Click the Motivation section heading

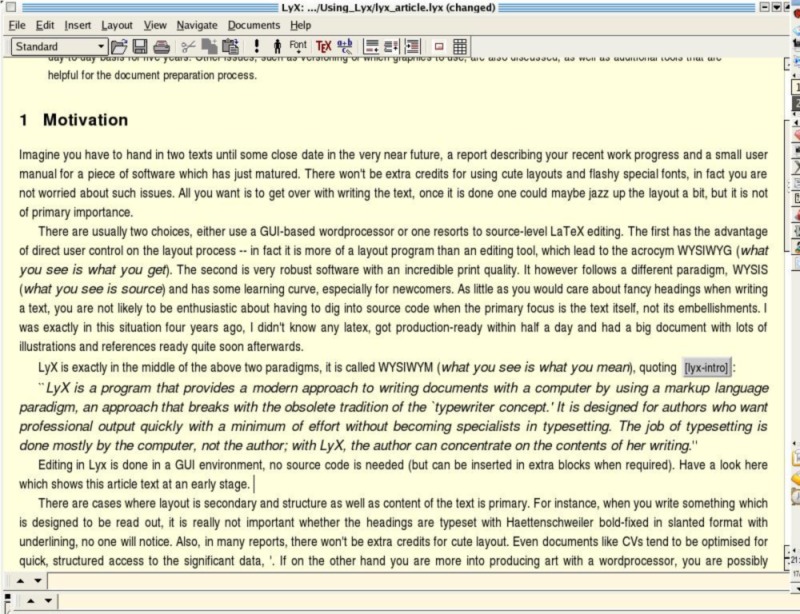pyautogui.click(x=85, y=120)
